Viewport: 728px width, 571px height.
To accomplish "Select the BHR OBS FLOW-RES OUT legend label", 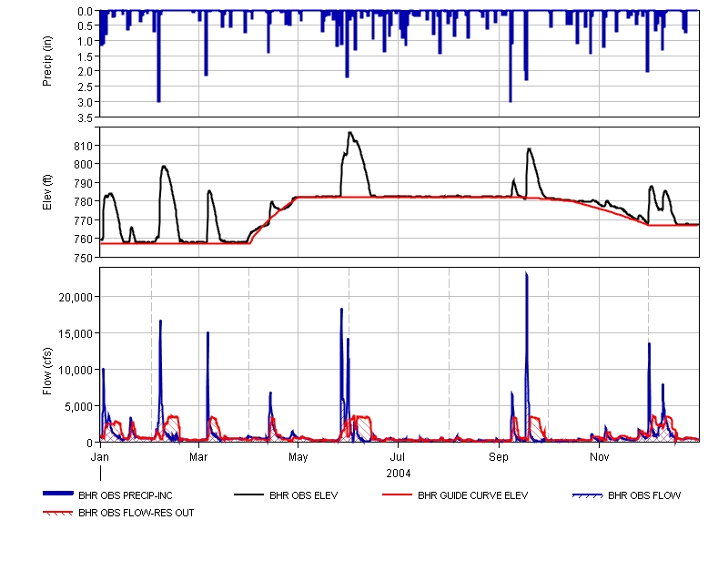I will tap(136, 513).
